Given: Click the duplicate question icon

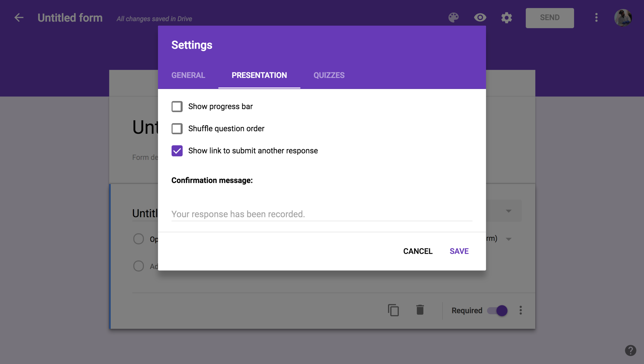Looking at the screenshot, I should point(393,310).
